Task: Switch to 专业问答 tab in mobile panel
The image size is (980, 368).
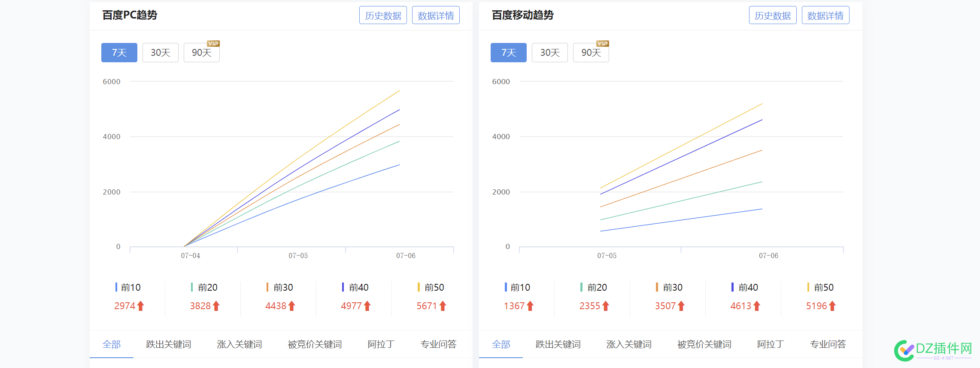Action: pyautogui.click(x=828, y=344)
